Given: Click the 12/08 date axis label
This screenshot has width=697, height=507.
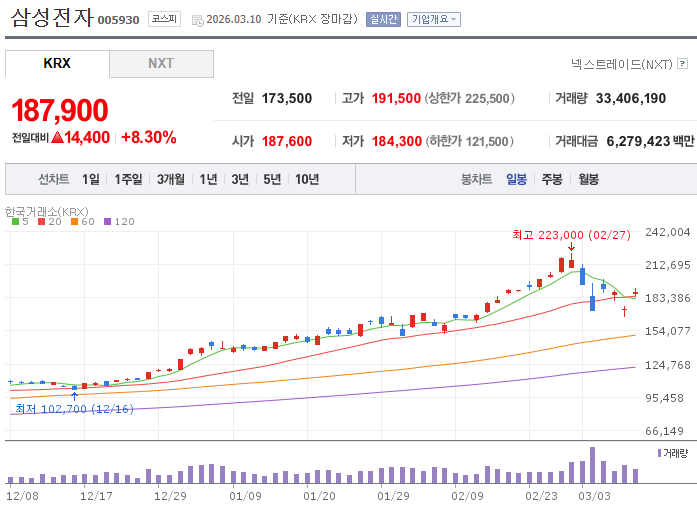Looking at the screenshot, I should [23, 496].
